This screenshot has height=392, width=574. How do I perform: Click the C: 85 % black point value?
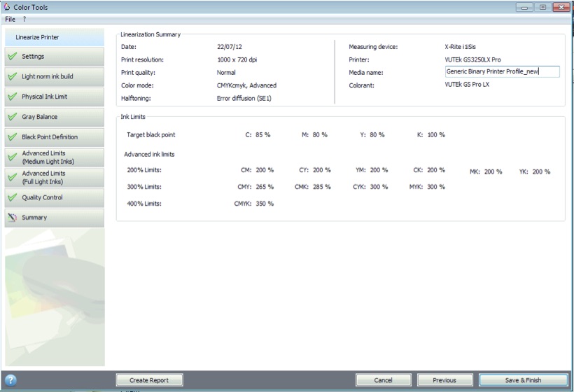pos(258,135)
